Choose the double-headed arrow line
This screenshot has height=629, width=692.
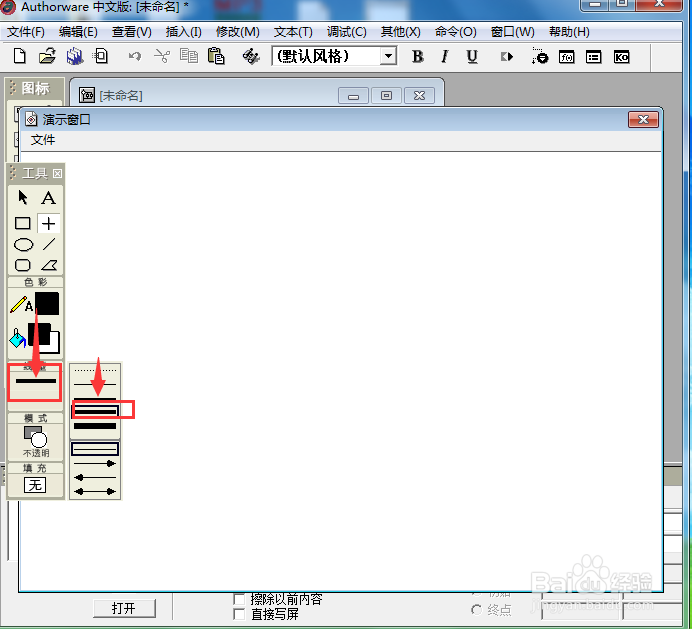pos(95,491)
